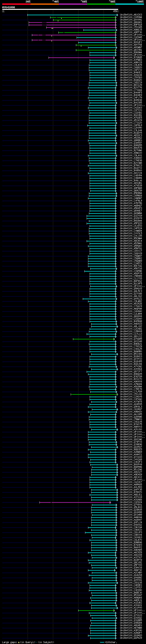Open hit UniRef100_Q3SKQ2
The image size is (146, 644).
(131, 618)
